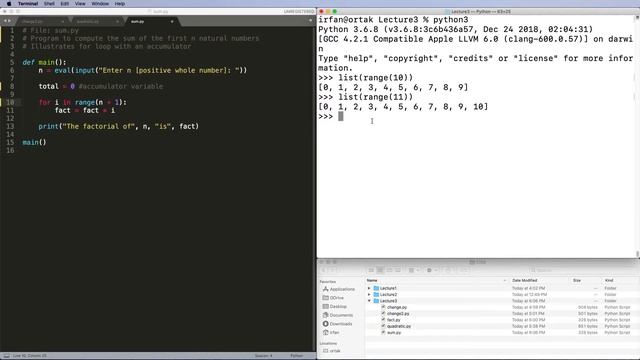Switch Finder to column view
The height and width of the screenshot is (360, 640).
point(389,270)
